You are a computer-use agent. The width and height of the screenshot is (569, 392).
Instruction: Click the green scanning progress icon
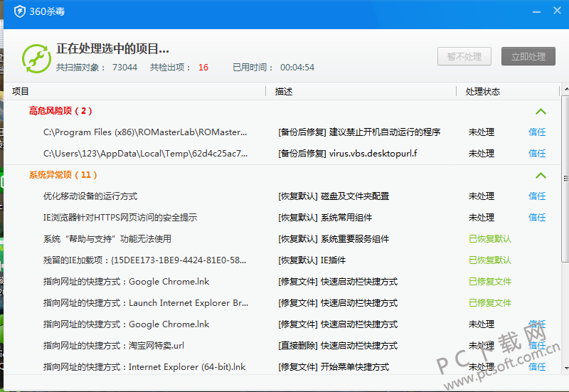tap(36, 58)
